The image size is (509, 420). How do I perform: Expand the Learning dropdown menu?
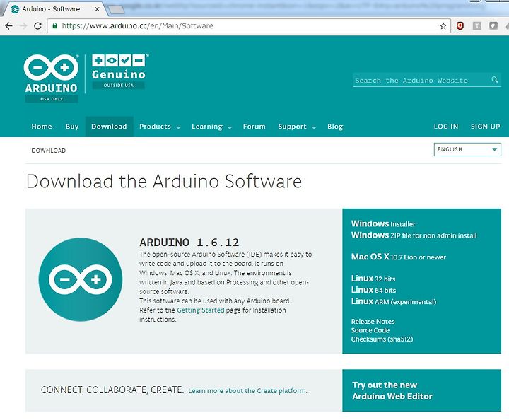pyautogui.click(x=211, y=127)
